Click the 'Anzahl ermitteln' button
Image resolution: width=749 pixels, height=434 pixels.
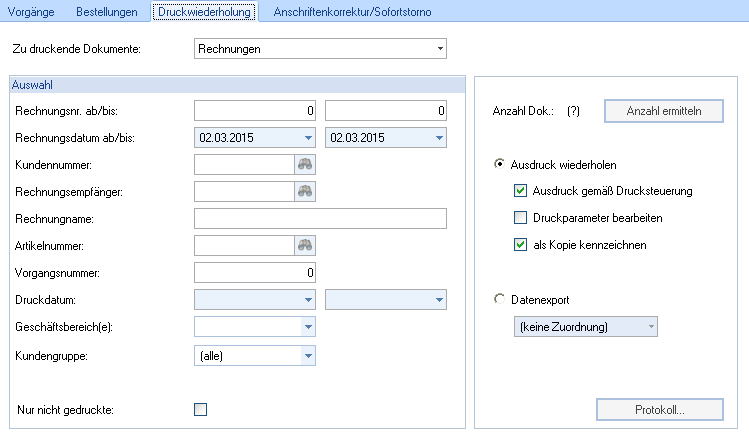pos(664,111)
